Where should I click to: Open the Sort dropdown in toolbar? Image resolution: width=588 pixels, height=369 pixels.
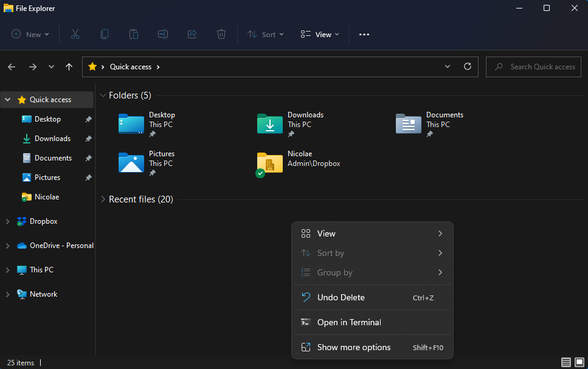point(266,35)
